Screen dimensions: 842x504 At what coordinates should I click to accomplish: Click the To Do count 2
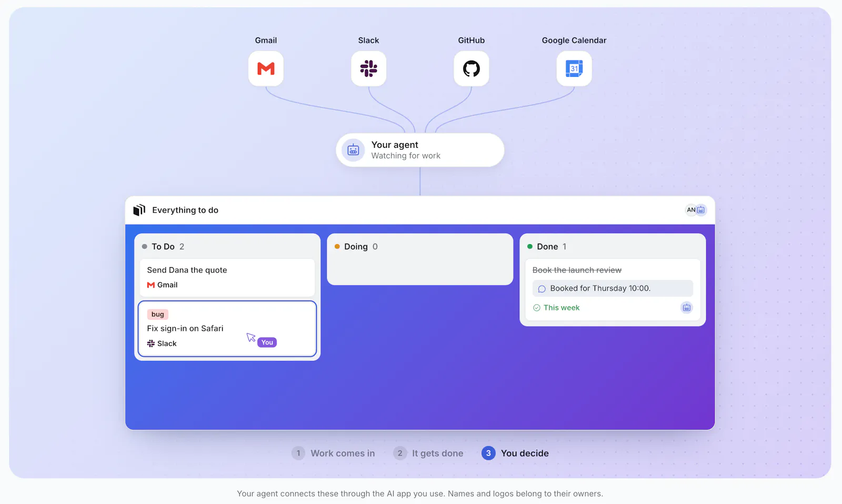pyautogui.click(x=182, y=246)
